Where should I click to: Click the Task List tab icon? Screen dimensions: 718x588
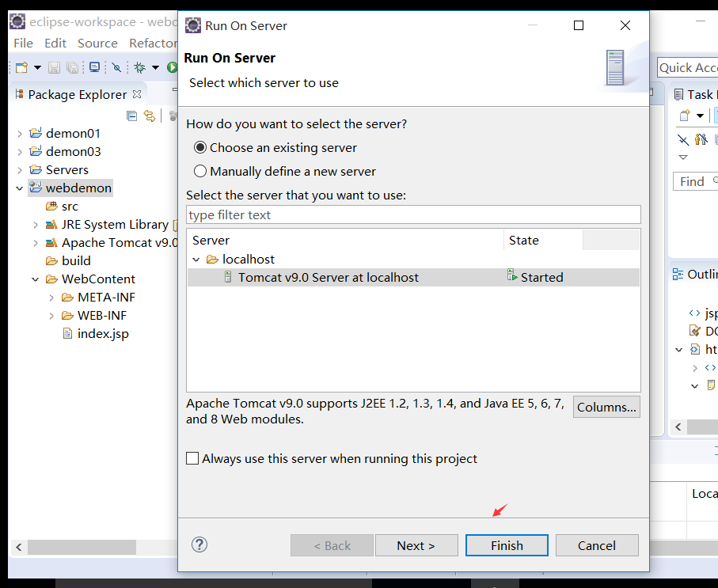[678, 95]
